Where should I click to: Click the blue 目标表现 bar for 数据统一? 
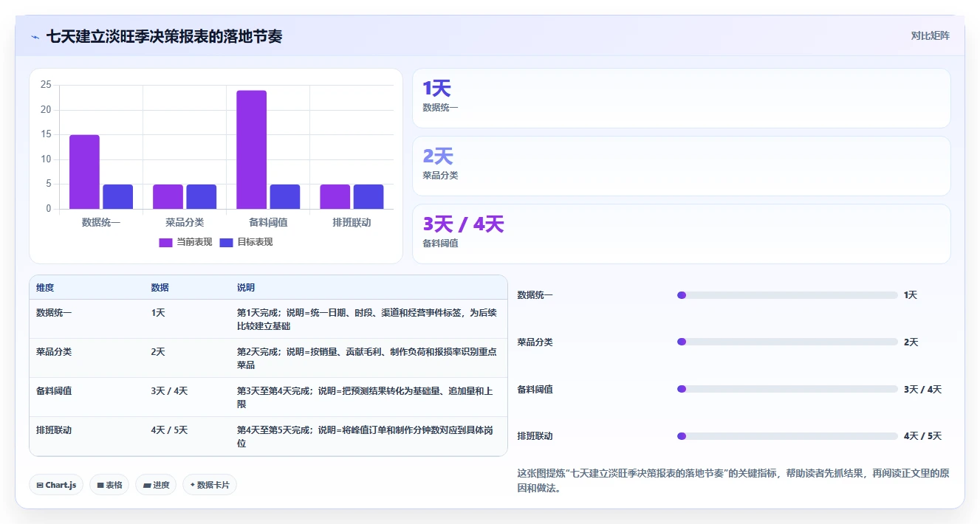(x=118, y=196)
